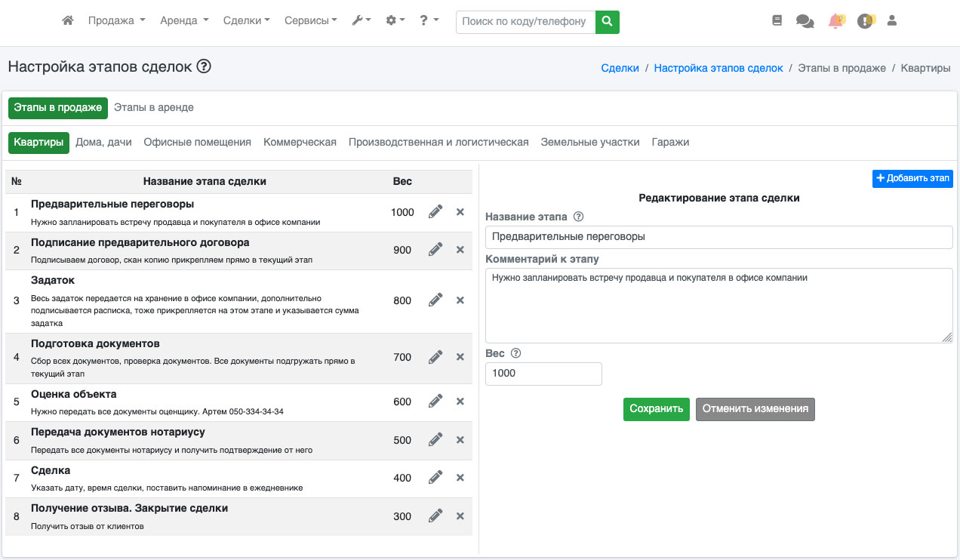Viewport: 960px width, 560px height.
Task: Select the Дома, дачи tab
Action: pos(103,143)
